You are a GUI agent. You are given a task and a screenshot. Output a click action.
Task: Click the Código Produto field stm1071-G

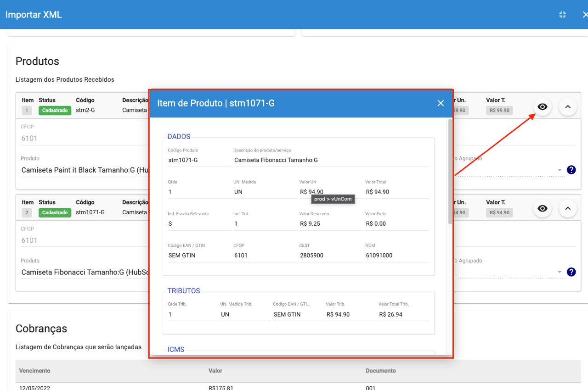pyautogui.click(x=198, y=160)
